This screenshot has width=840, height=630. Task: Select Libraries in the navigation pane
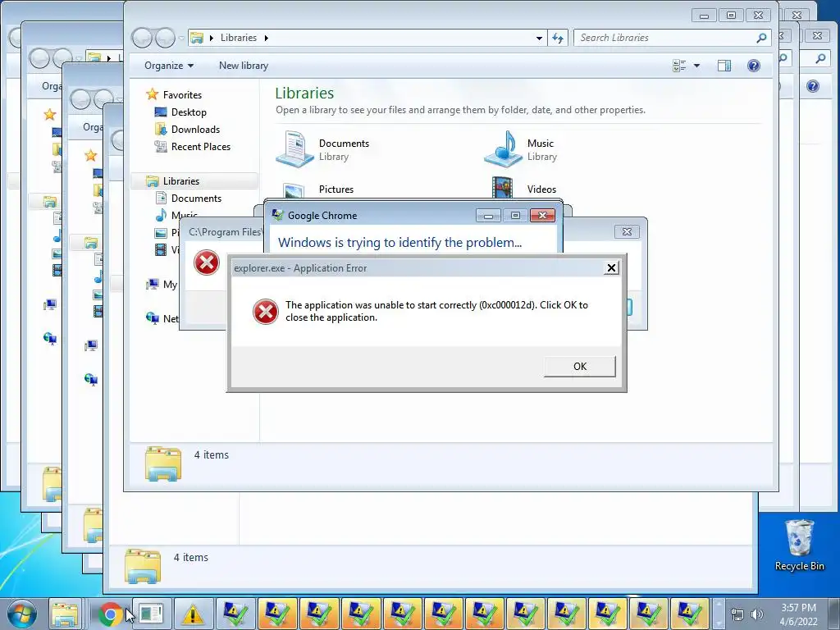tap(181, 181)
